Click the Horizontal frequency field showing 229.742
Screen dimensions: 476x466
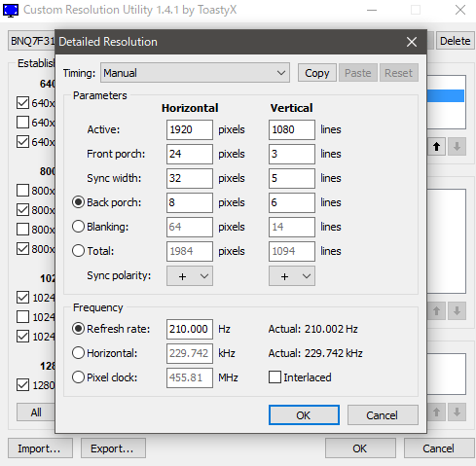[190, 353]
